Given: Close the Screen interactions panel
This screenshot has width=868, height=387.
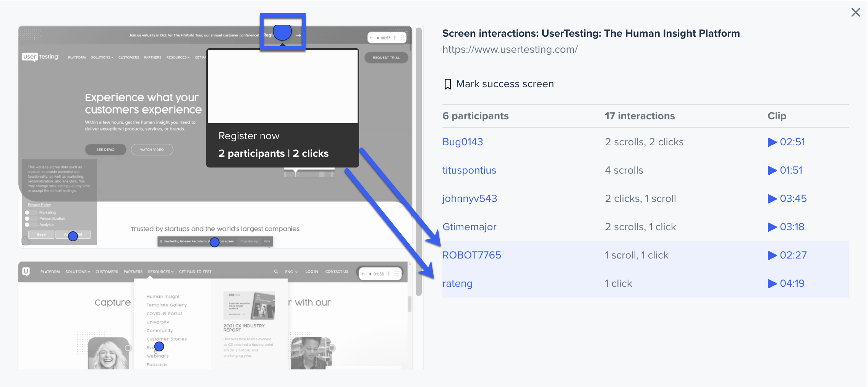Looking at the screenshot, I should (x=856, y=12).
